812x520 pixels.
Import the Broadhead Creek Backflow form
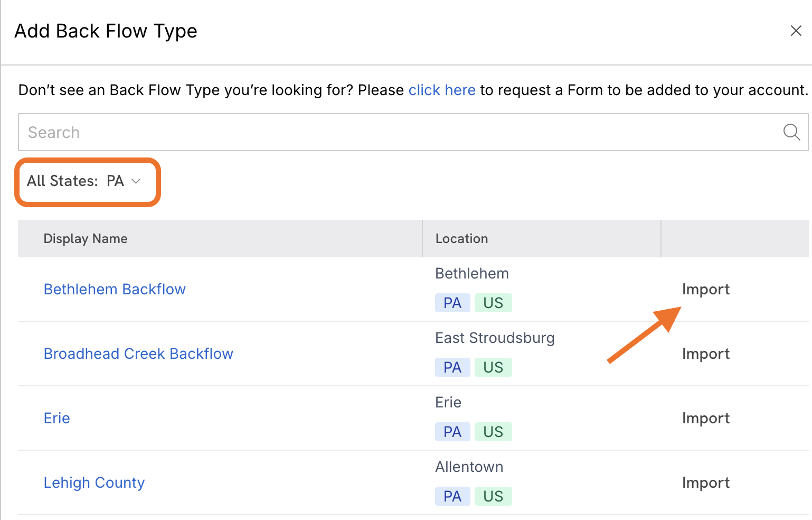pyautogui.click(x=706, y=354)
